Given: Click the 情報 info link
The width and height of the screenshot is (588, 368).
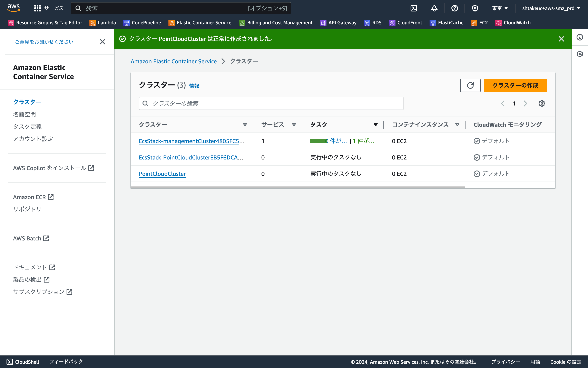Looking at the screenshot, I should 194,86.
